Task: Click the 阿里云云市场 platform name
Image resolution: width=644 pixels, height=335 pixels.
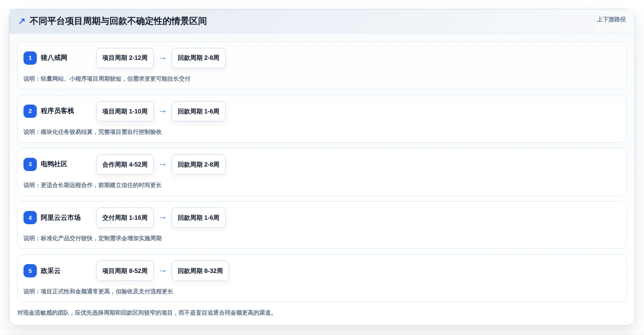Action: point(61,218)
